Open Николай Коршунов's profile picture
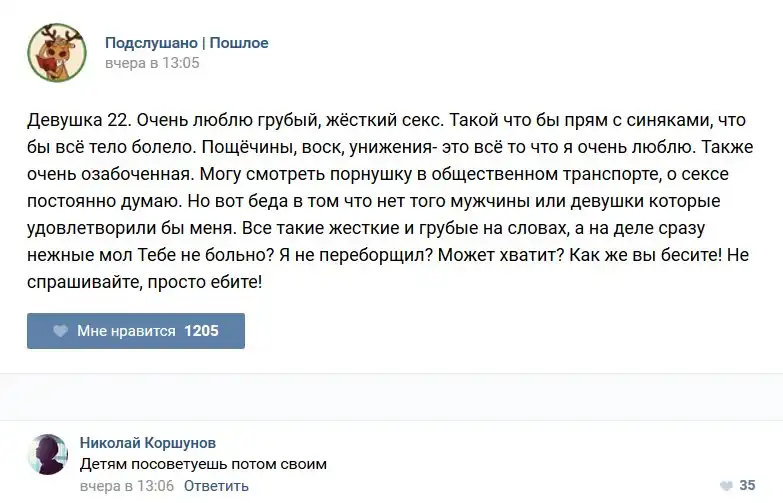 coord(50,455)
